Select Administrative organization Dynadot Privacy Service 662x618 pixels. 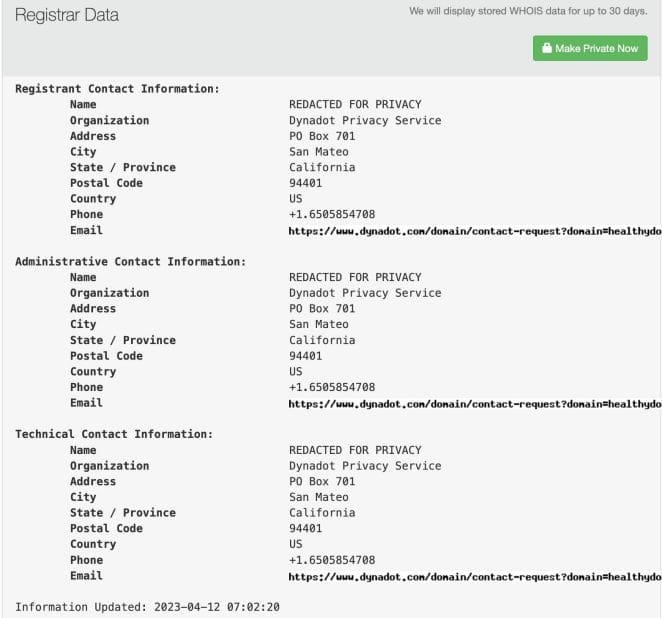click(365, 293)
